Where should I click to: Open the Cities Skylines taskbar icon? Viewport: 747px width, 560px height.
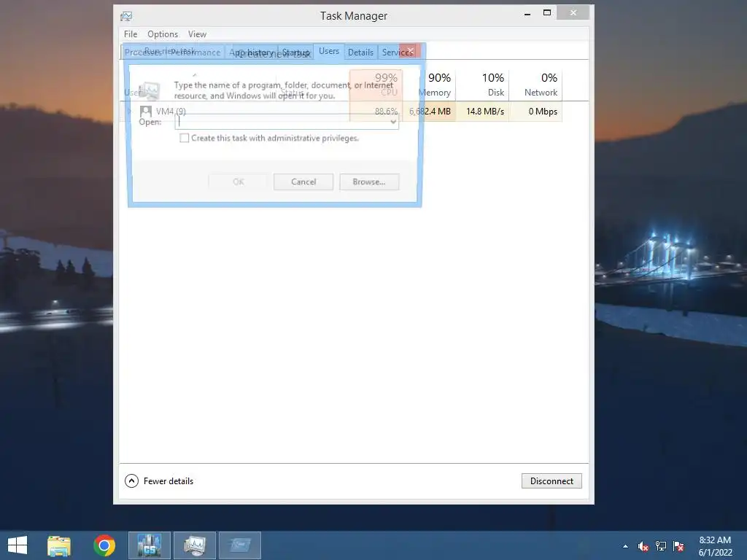[x=150, y=545]
